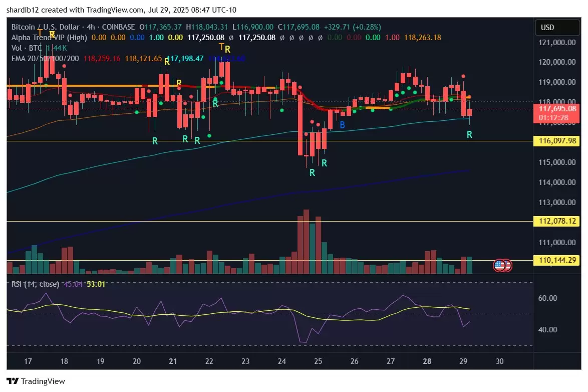Select the yellow 112,078.12 price level label
Screen dimensions: 588x392
coord(557,221)
